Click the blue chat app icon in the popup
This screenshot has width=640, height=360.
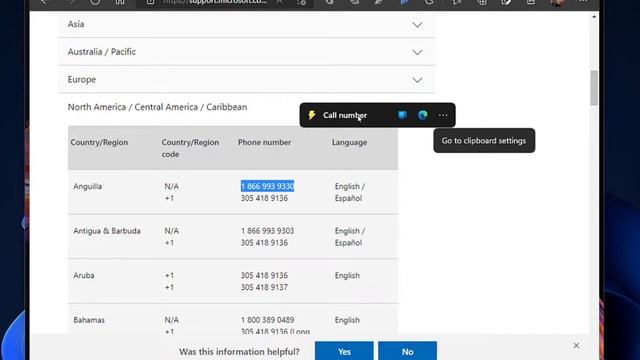[x=402, y=115]
